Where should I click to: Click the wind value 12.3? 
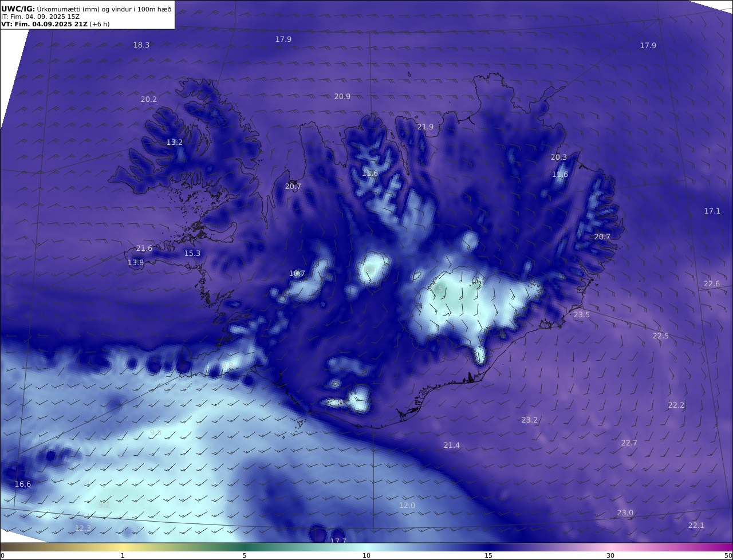coord(83,528)
